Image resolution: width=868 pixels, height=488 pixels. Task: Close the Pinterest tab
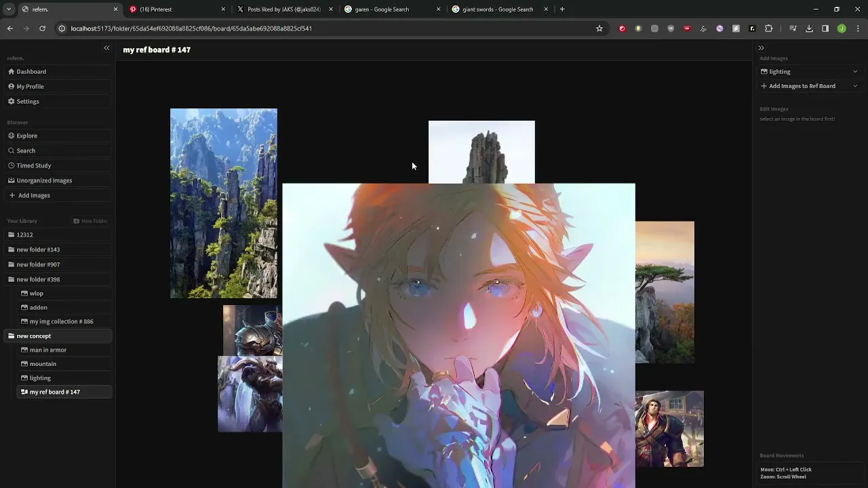223,9
